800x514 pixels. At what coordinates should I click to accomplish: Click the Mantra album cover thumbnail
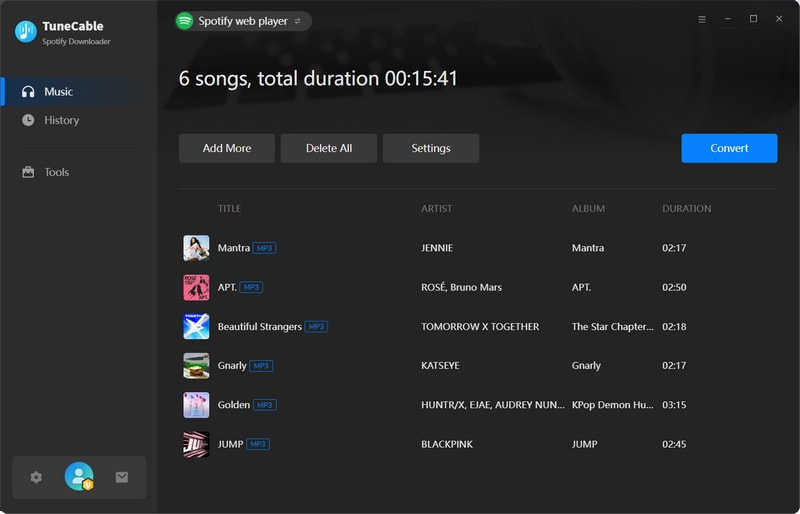(196, 248)
